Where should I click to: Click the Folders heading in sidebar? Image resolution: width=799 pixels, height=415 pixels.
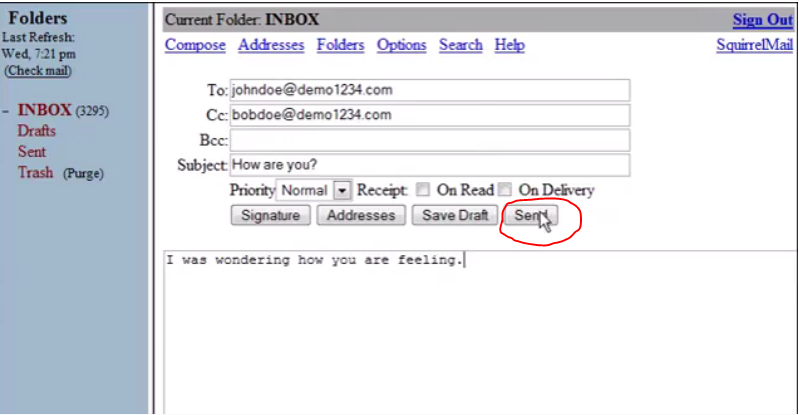[x=38, y=18]
